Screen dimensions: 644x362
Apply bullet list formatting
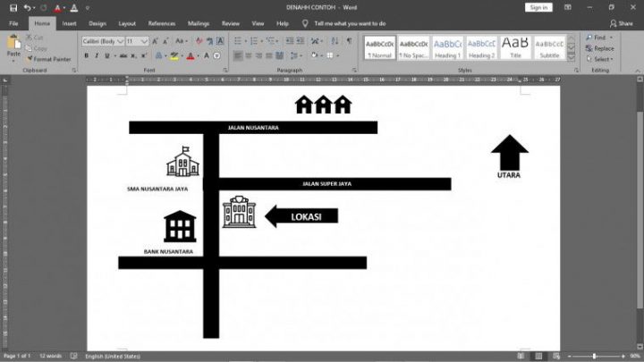pos(238,40)
